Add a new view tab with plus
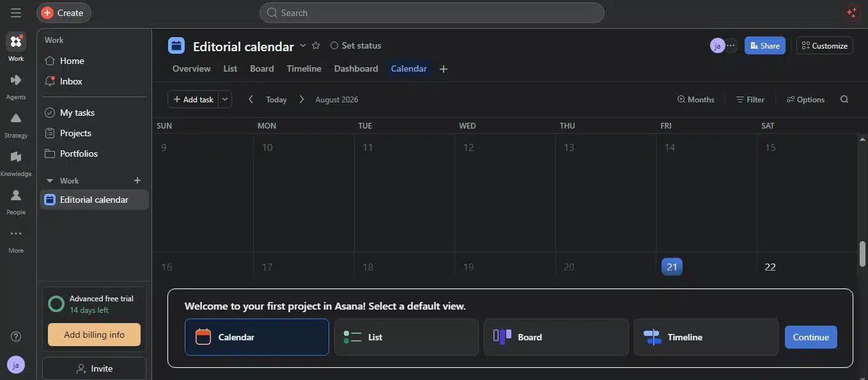This screenshot has height=380, width=868. click(444, 69)
